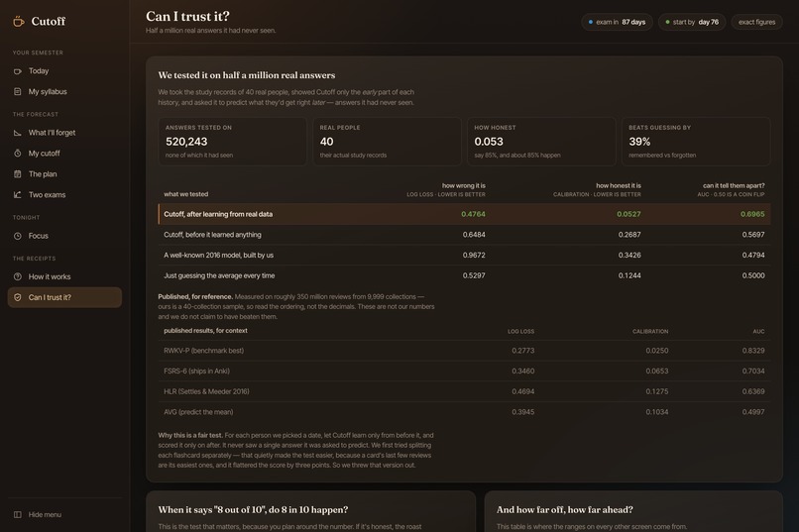
Task: Click the calibration value 0.1244
Action: coord(629,275)
